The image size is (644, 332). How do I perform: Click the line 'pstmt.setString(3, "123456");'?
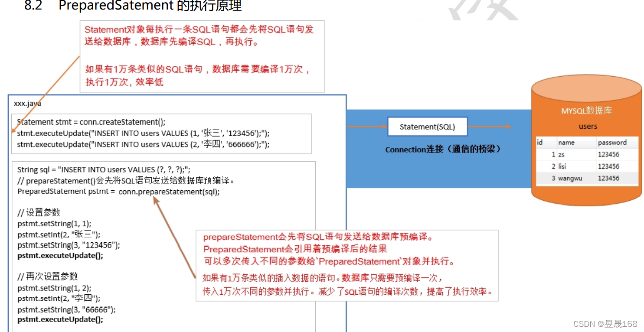[x=69, y=245]
